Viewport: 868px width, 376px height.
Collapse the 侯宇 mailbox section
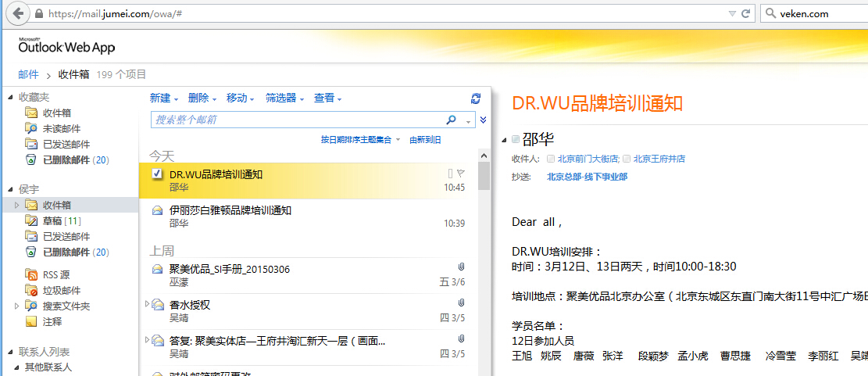tap(11, 189)
